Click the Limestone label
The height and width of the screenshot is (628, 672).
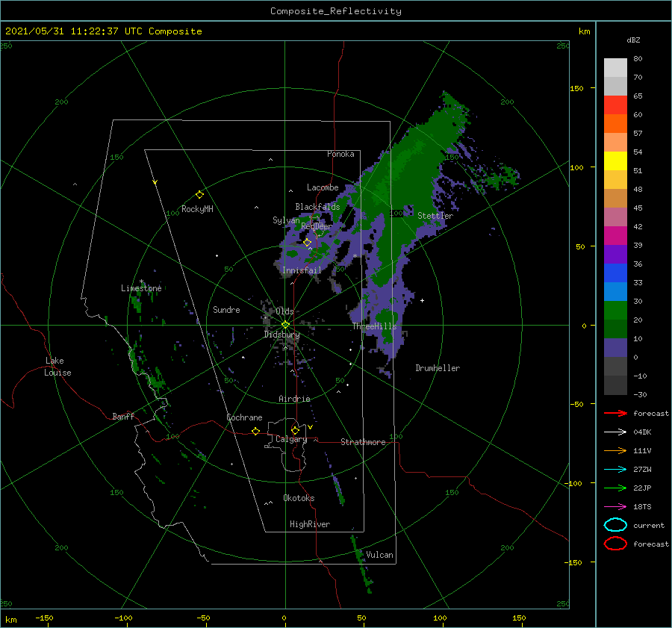click(x=141, y=288)
